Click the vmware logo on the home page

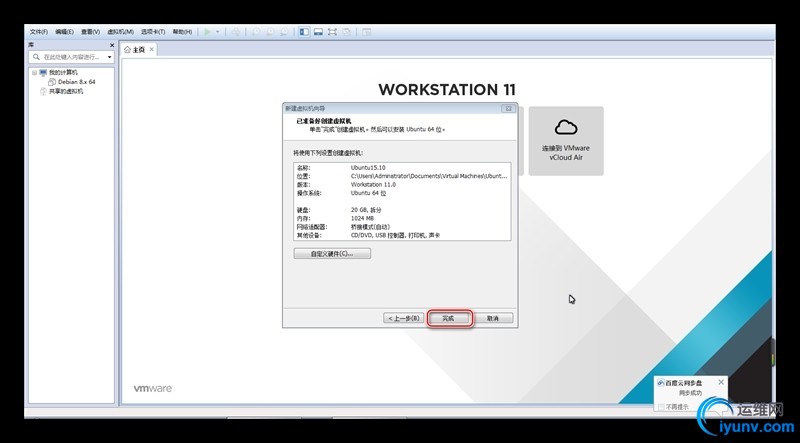pos(153,388)
